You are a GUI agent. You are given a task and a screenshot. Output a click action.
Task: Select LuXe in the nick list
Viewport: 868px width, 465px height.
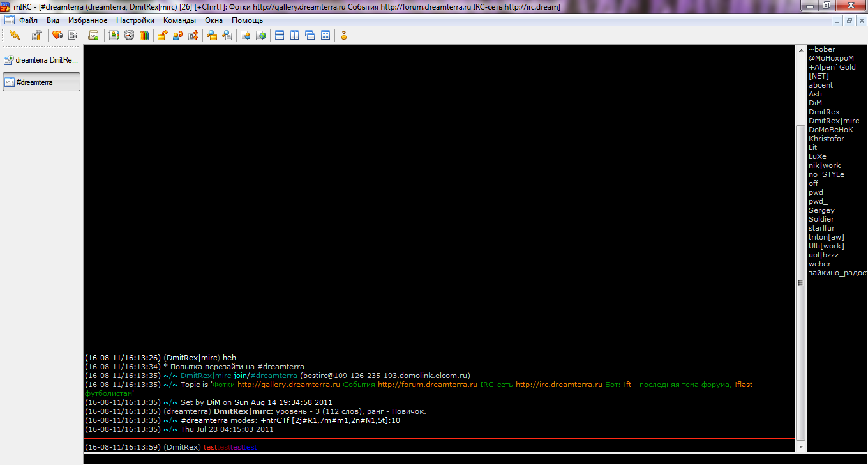[818, 156]
